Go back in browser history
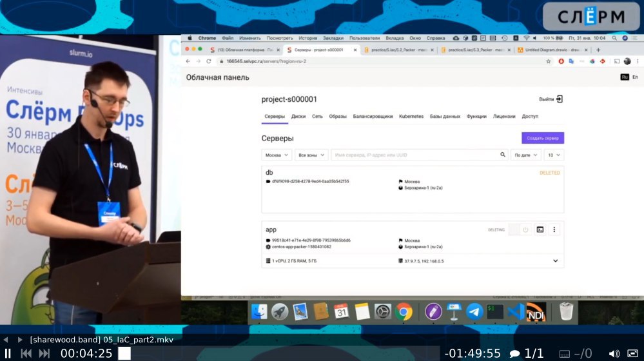The image size is (644, 361). click(188, 61)
